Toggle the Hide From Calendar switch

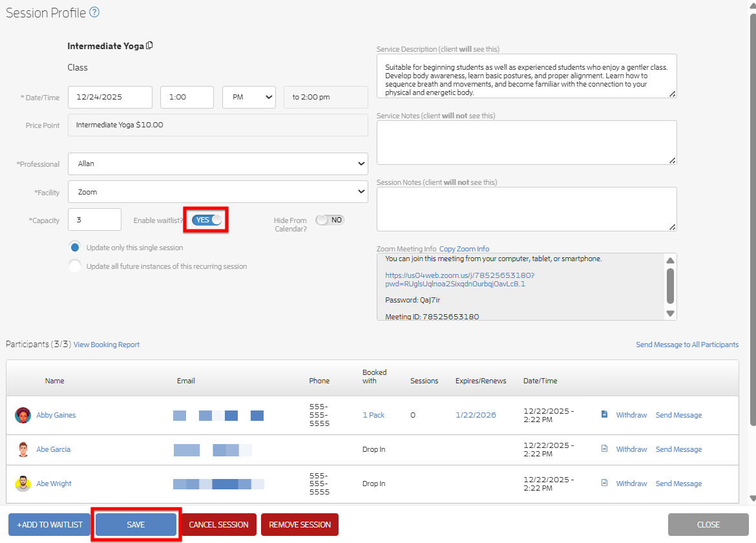coord(330,220)
